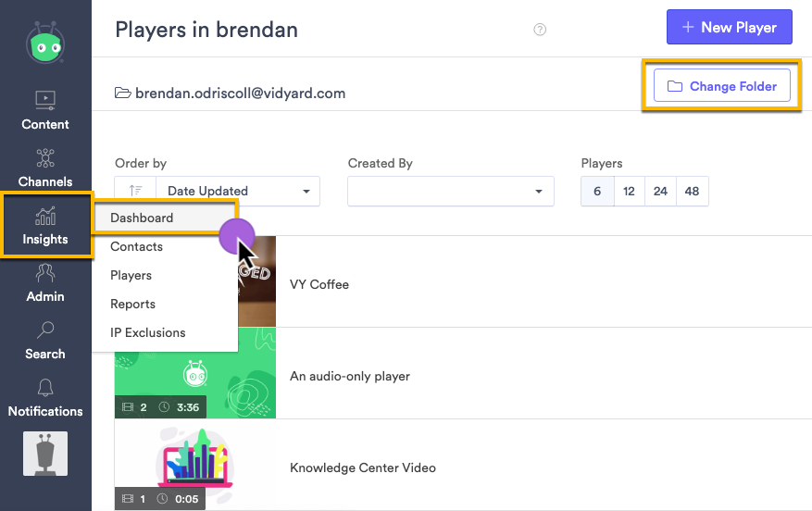The height and width of the screenshot is (511, 812).
Task: Open the Knowledge Center Video title
Action: pyautogui.click(x=363, y=468)
